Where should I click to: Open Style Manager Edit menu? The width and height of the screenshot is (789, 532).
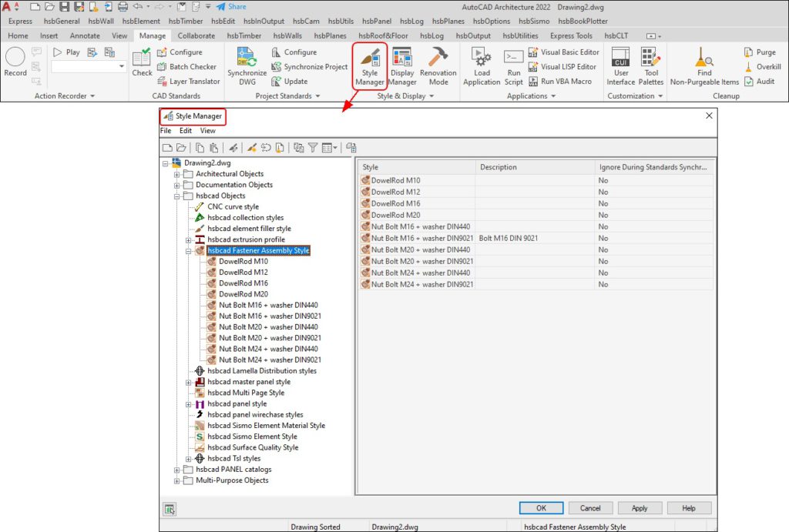coord(186,131)
